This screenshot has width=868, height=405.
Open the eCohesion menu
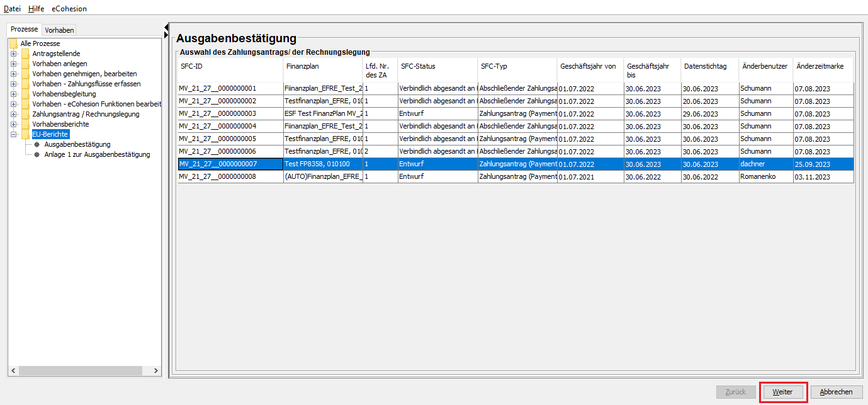[x=69, y=9]
